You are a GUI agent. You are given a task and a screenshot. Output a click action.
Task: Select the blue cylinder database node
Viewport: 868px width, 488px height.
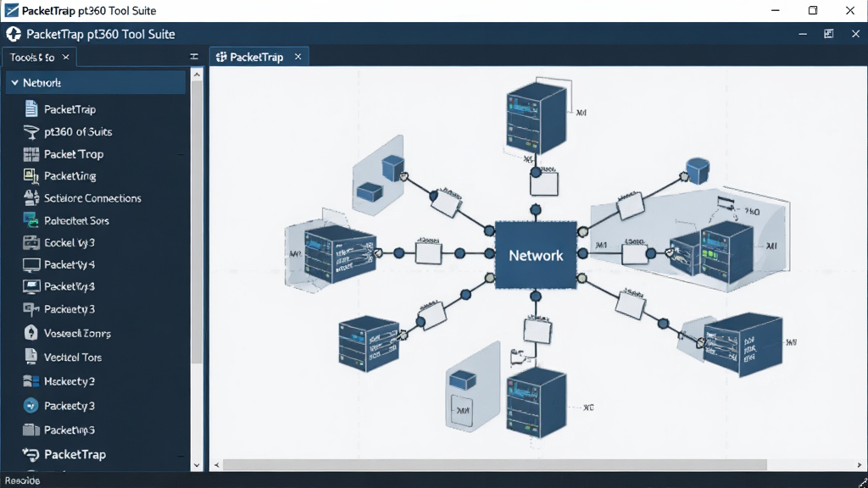pos(698,170)
